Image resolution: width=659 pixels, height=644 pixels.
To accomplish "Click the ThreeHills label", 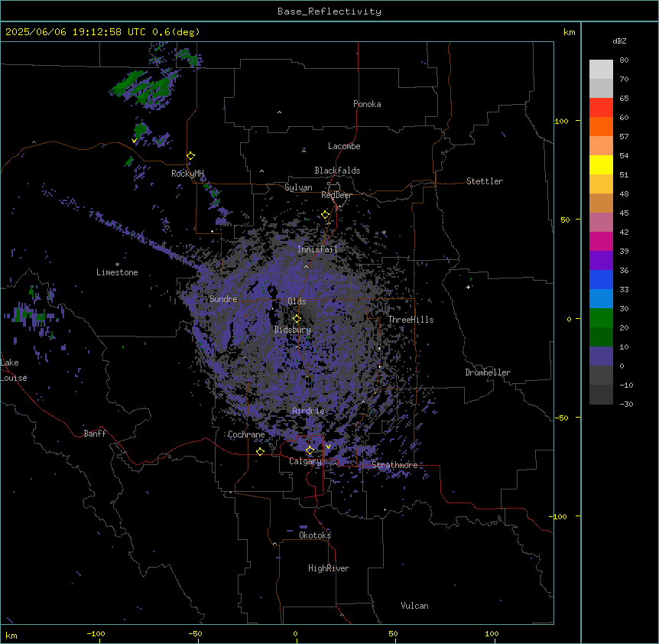I will pos(411,320).
